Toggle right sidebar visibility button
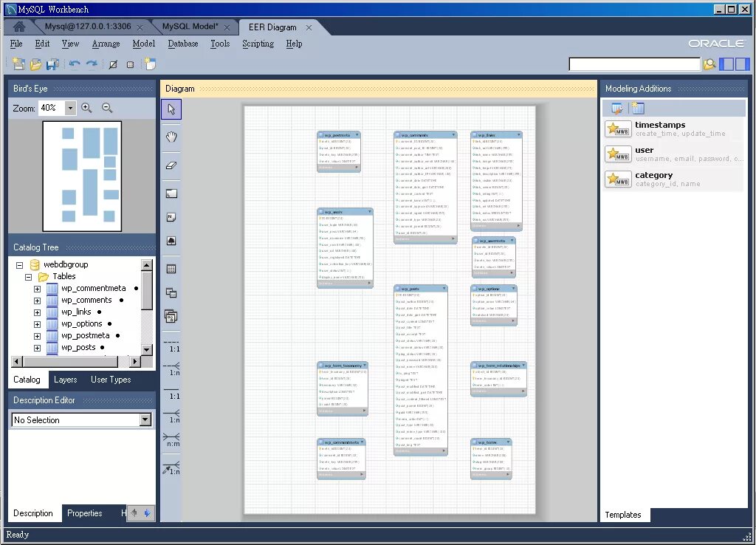 pos(743,64)
